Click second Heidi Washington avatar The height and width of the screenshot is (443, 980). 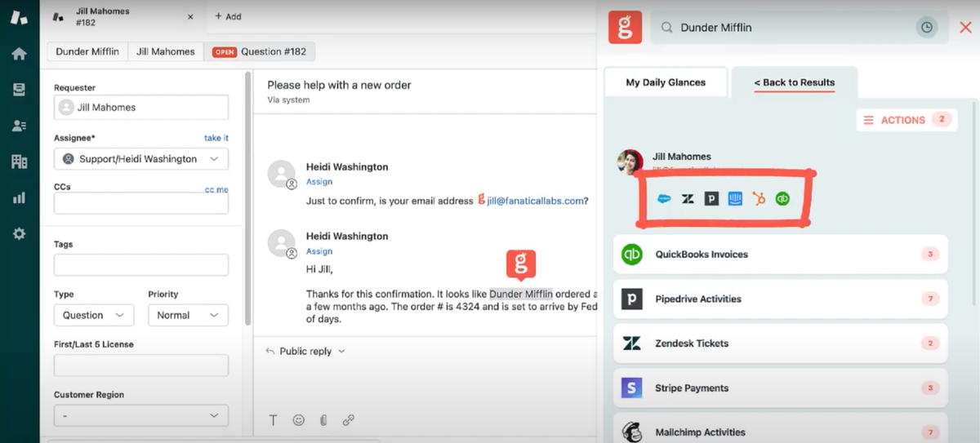(x=282, y=243)
